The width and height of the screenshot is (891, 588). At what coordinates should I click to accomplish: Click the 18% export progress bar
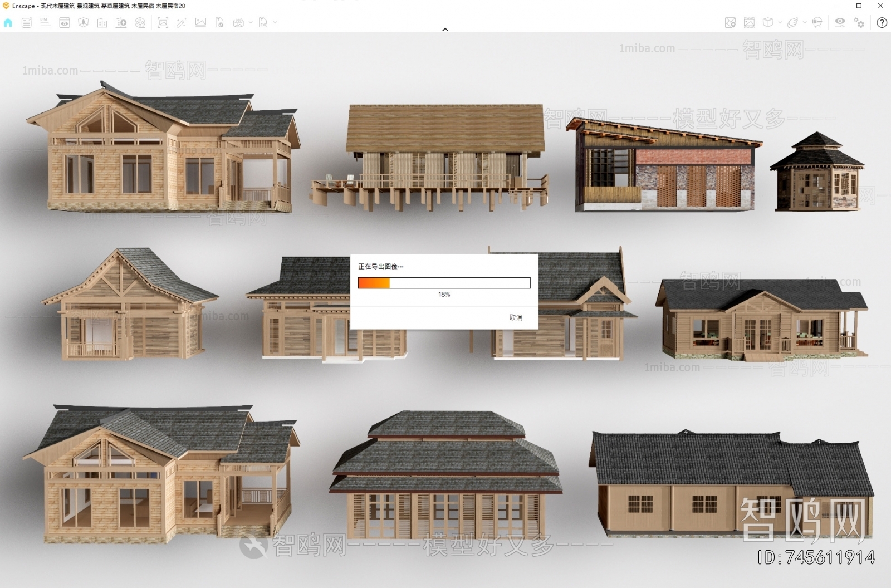pyautogui.click(x=444, y=282)
